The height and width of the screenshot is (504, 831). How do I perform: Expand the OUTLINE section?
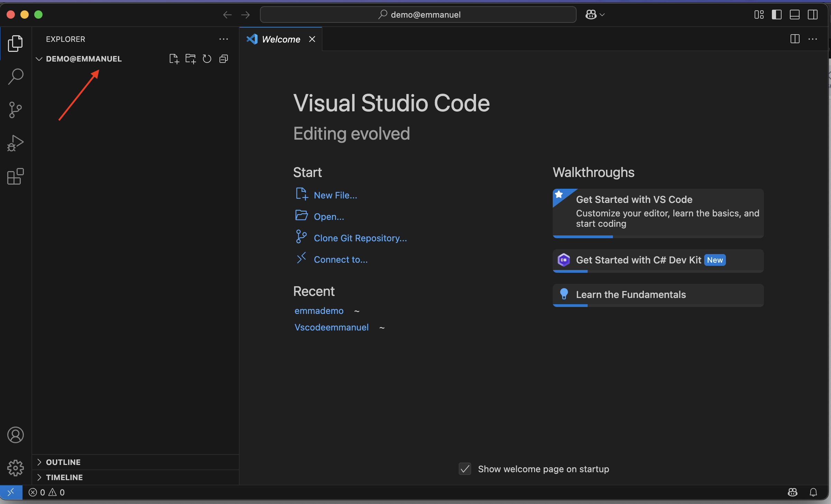136,462
